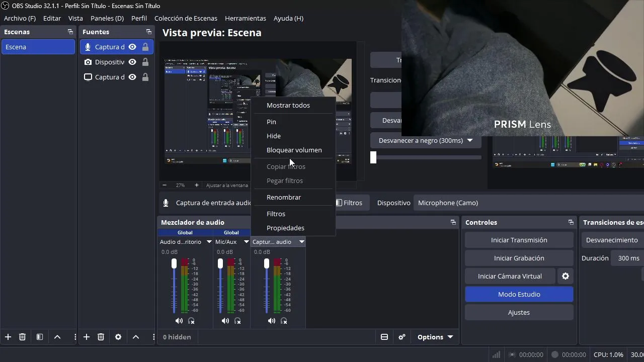Select the Escena item in scenes list

38,47
